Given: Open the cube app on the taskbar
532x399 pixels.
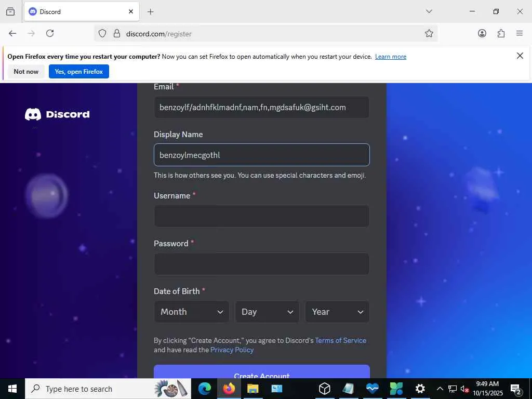Looking at the screenshot, I should 324,389.
